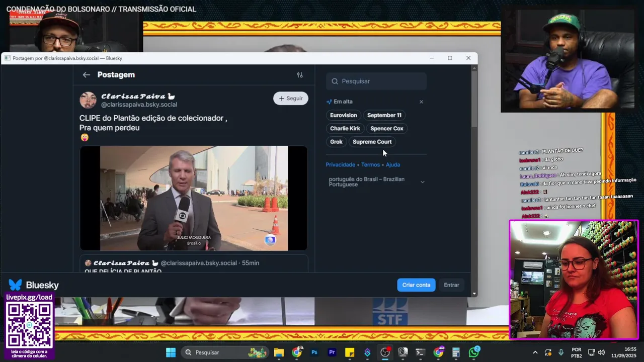This screenshot has width=644, height=362.
Task: Click the scrollbar down arrow in Bluesky window
Action: pyautogui.click(x=474, y=294)
